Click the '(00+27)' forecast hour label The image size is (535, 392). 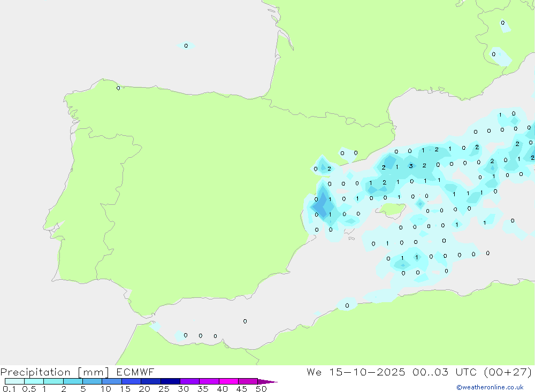508,372
